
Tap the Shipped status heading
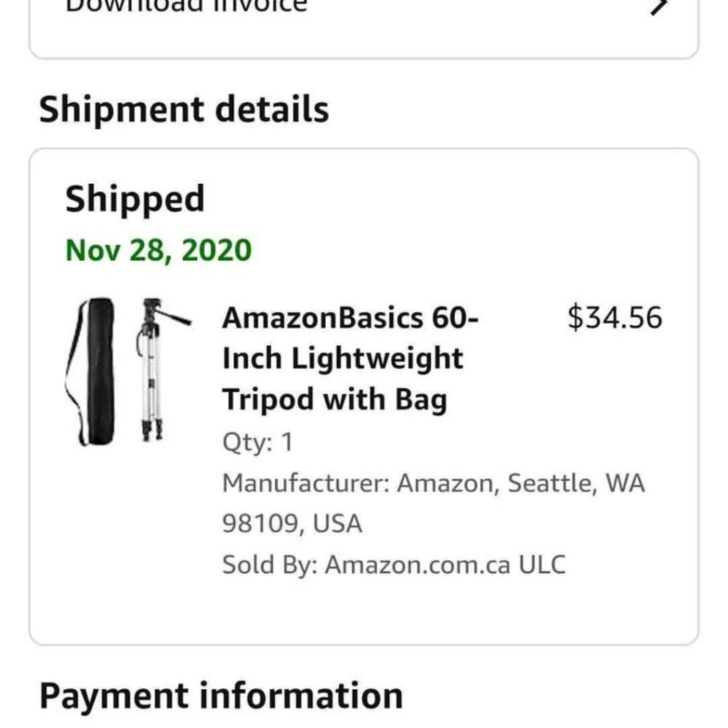(x=135, y=199)
